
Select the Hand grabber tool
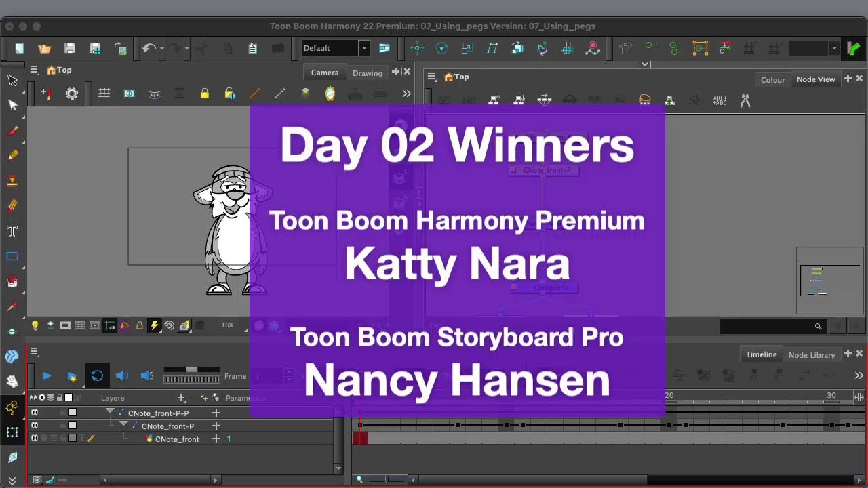point(12,382)
